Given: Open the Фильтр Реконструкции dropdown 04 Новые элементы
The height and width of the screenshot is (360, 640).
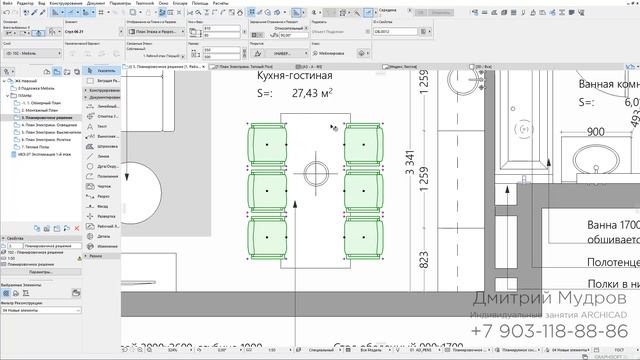Looking at the screenshot, I should [x=41, y=311].
